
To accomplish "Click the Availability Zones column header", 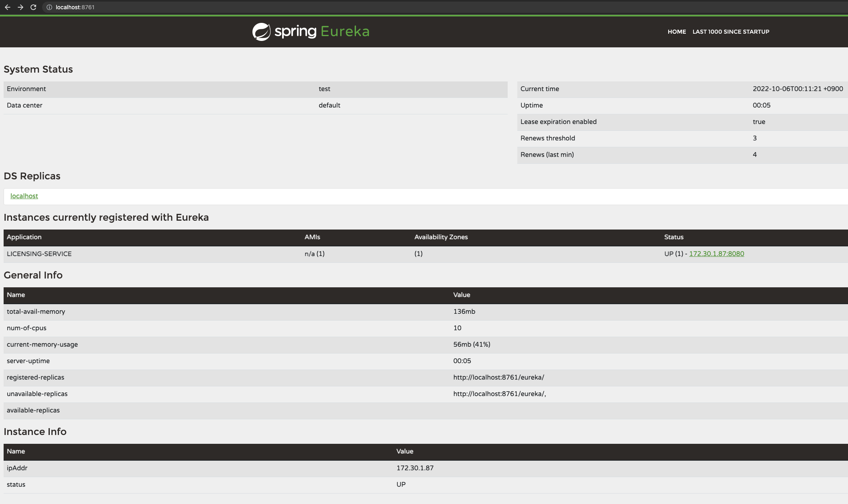I will (x=441, y=237).
